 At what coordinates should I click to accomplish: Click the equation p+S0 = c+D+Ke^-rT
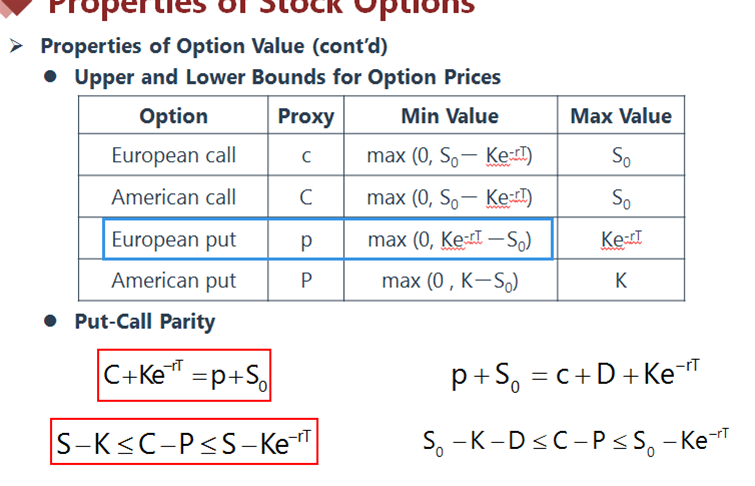575,374
